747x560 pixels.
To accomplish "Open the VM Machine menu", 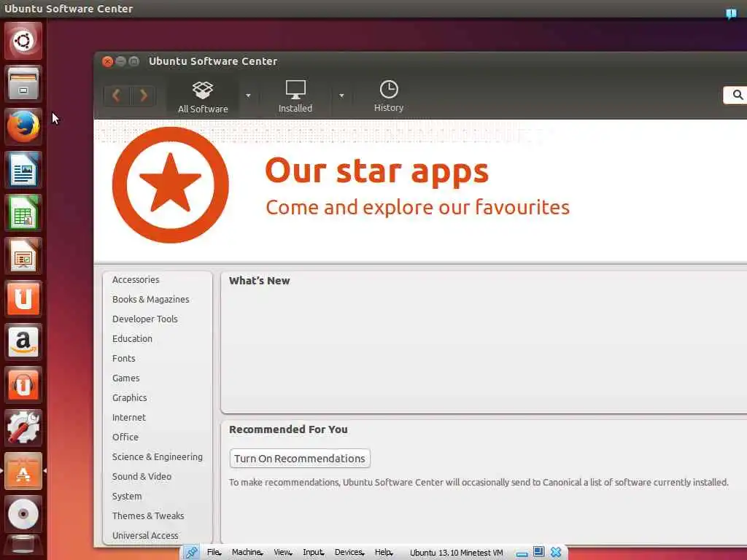I will [x=247, y=553].
